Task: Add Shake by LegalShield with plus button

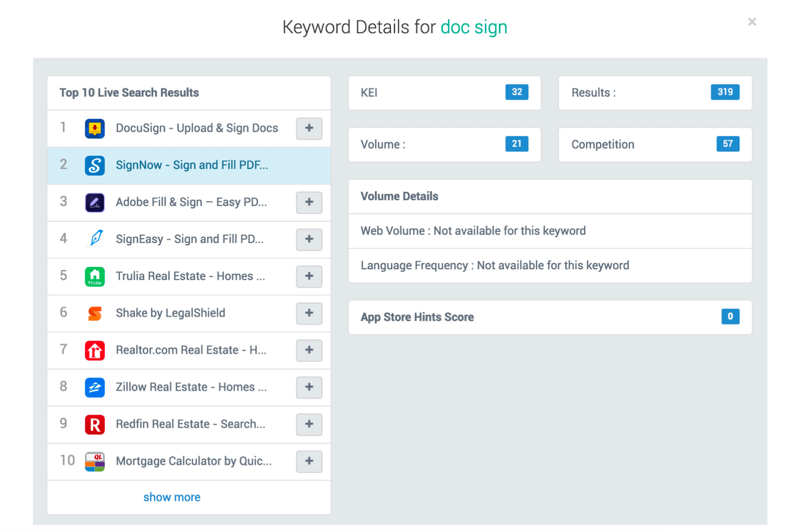Action: (309, 313)
